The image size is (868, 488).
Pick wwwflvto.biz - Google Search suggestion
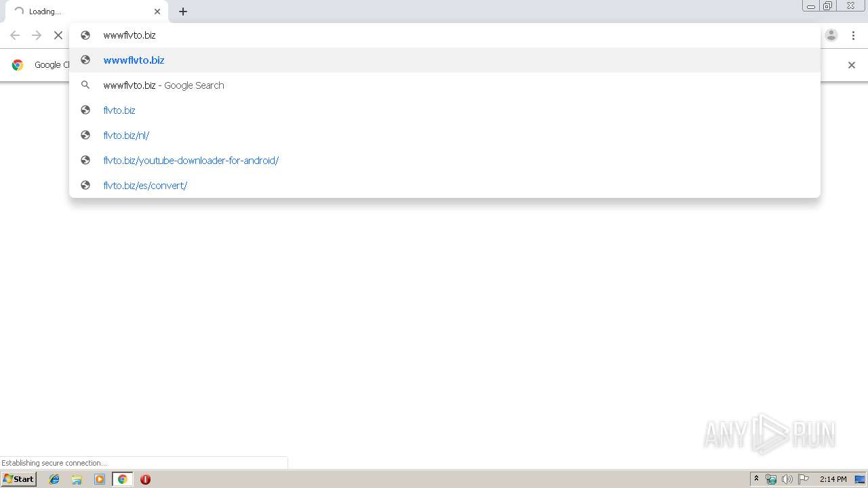coord(445,85)
